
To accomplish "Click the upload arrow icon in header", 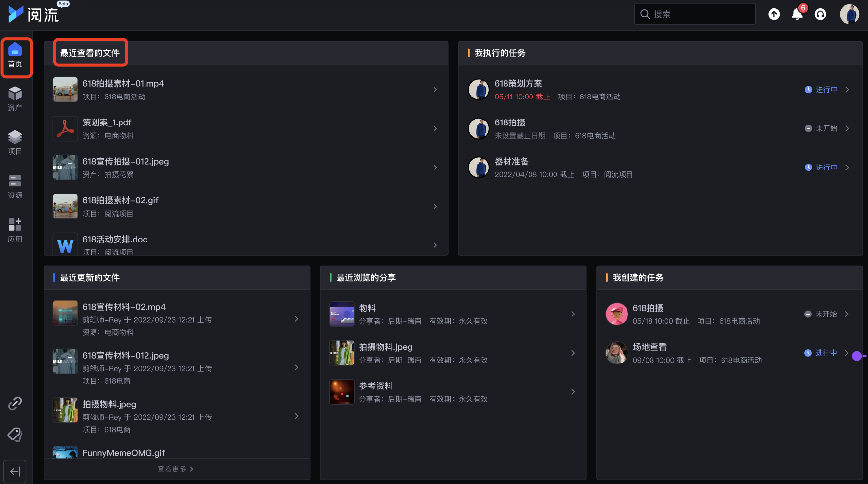I will pos(774,14).
